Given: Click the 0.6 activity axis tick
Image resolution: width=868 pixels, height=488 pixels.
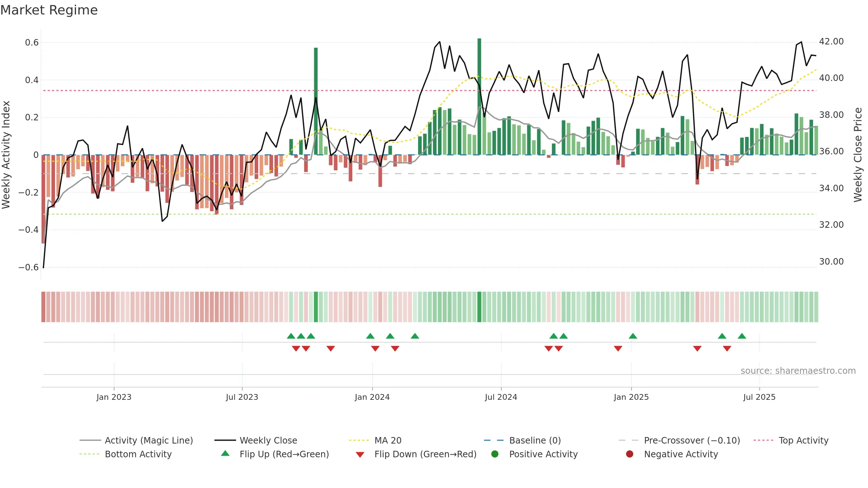Looking at the screenshot, I should [x=32, y=43].
